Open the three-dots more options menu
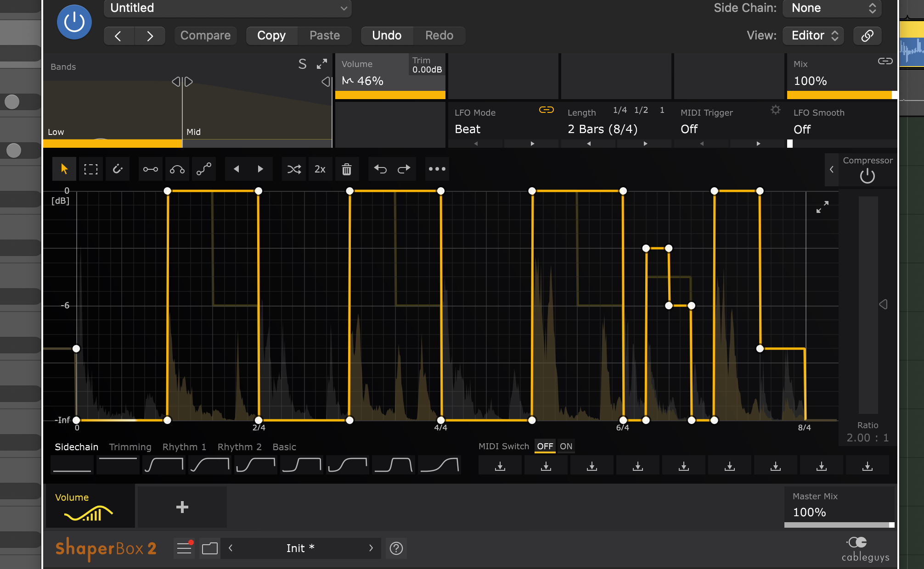The image size is (924, 569). [437, 169]
